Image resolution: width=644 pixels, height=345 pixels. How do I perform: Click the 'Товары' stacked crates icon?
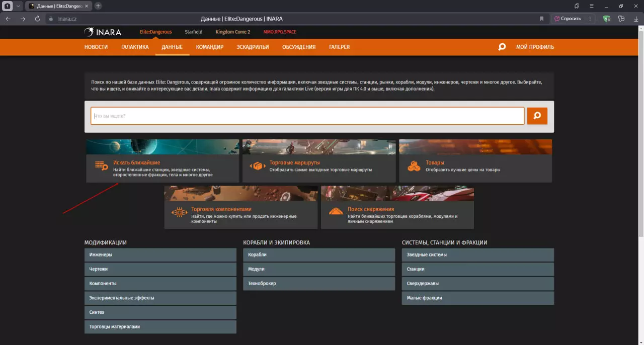[x=414, y=165]
